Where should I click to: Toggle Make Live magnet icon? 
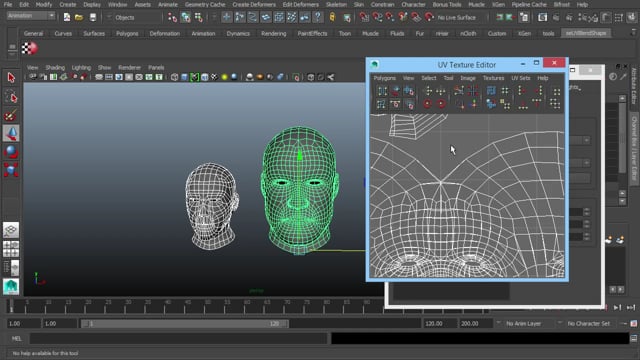[429, 17]
